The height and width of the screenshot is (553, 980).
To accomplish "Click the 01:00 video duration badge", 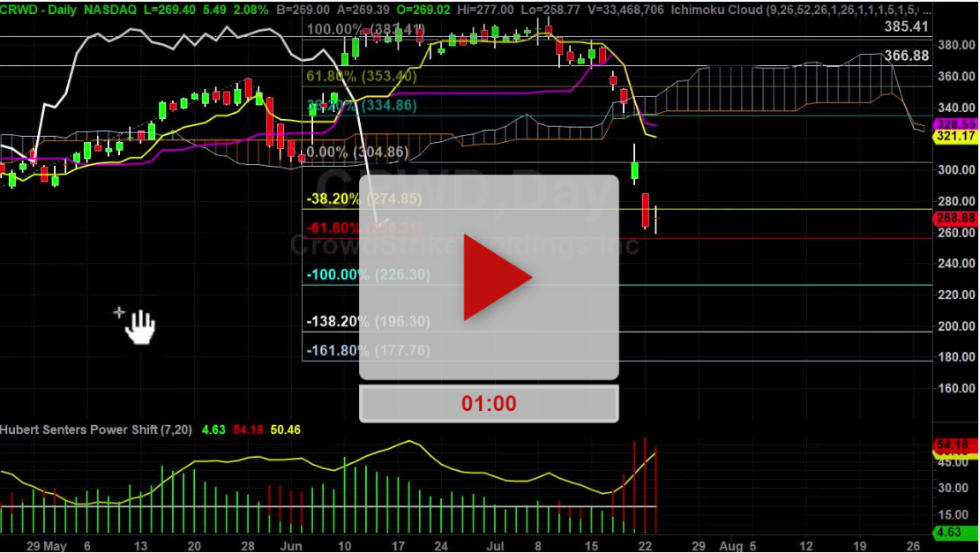I will coord(489,403).
